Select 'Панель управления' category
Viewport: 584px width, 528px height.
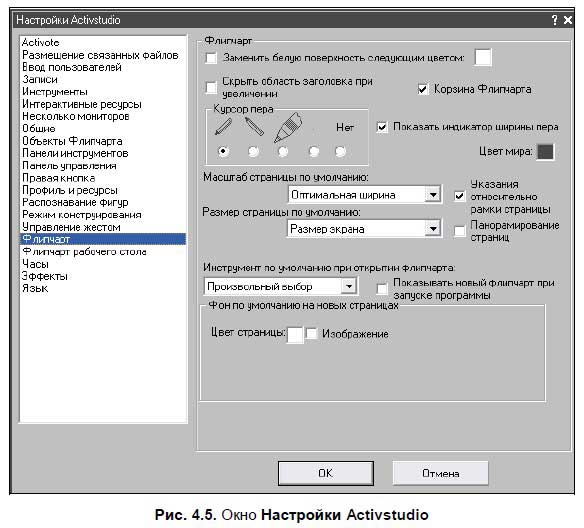click(x=69, y=165)
